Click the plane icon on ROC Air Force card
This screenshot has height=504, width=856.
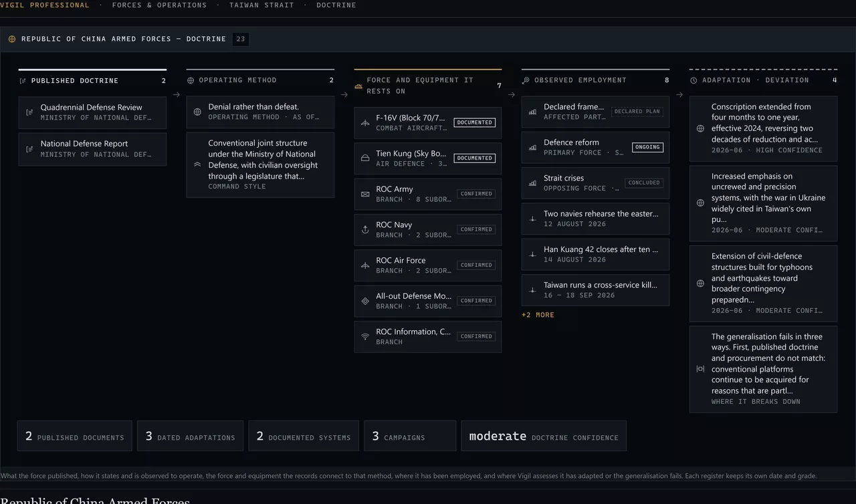[365, 265]
